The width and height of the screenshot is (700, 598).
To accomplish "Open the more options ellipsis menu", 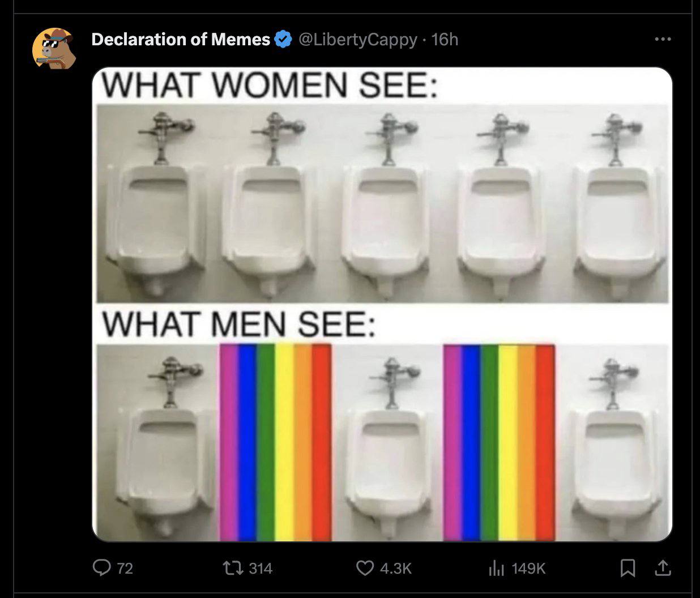I will coord(662,39).
